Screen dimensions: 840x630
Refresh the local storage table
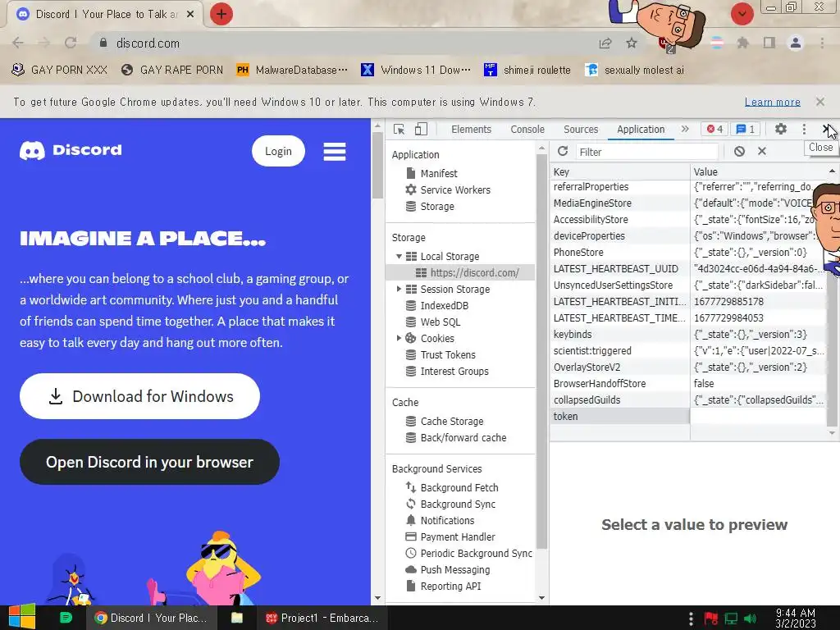click(x=563, y=152)
